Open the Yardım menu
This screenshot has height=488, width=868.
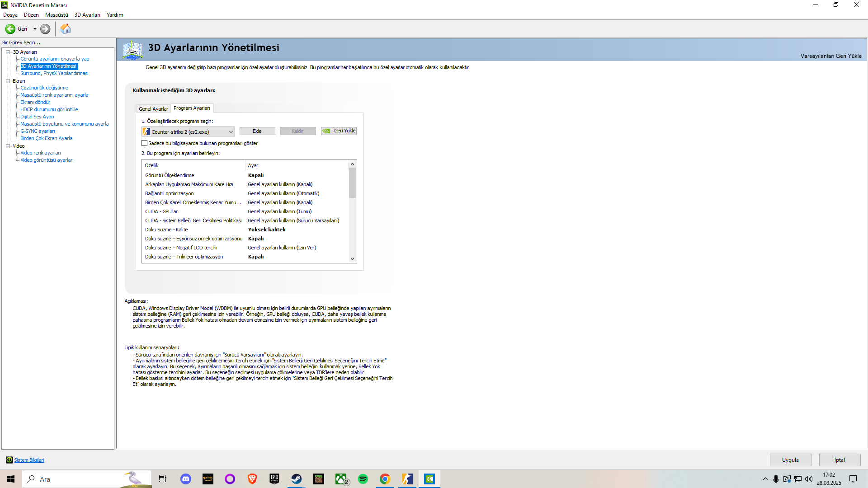click(115, 15)
